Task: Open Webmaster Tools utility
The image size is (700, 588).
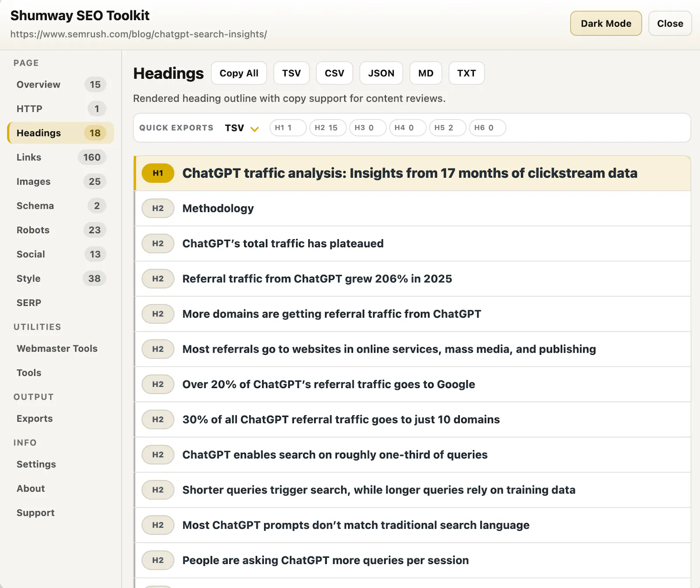Action: [x=61, y=349]
